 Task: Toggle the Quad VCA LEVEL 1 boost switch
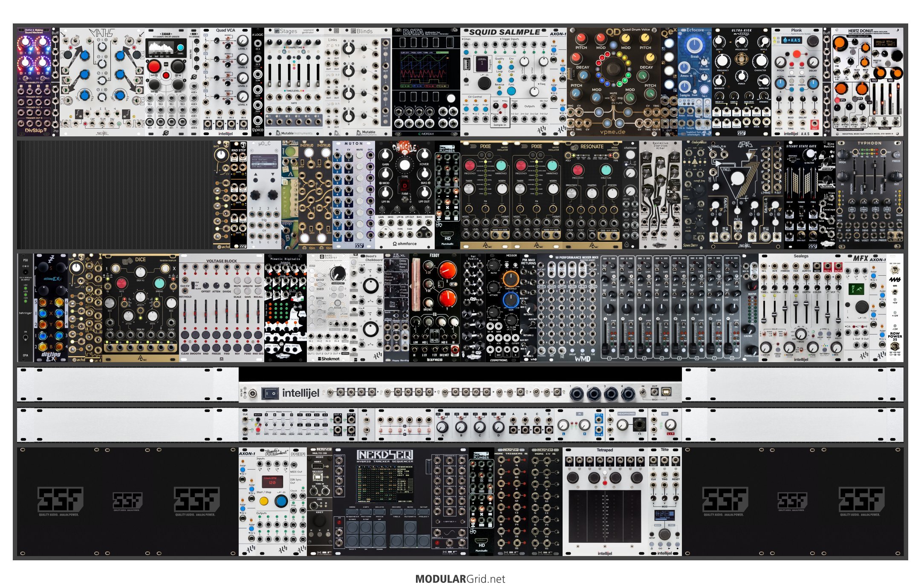[228, 39]
